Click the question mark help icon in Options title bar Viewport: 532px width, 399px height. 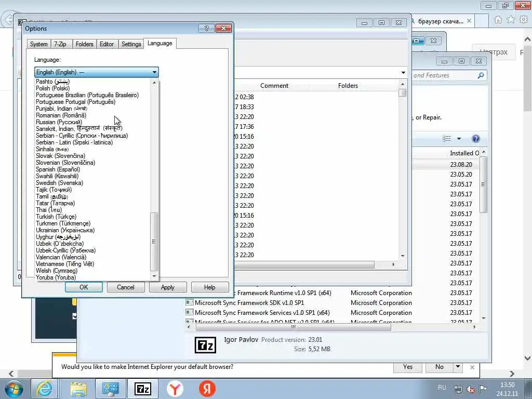[207, 28]
